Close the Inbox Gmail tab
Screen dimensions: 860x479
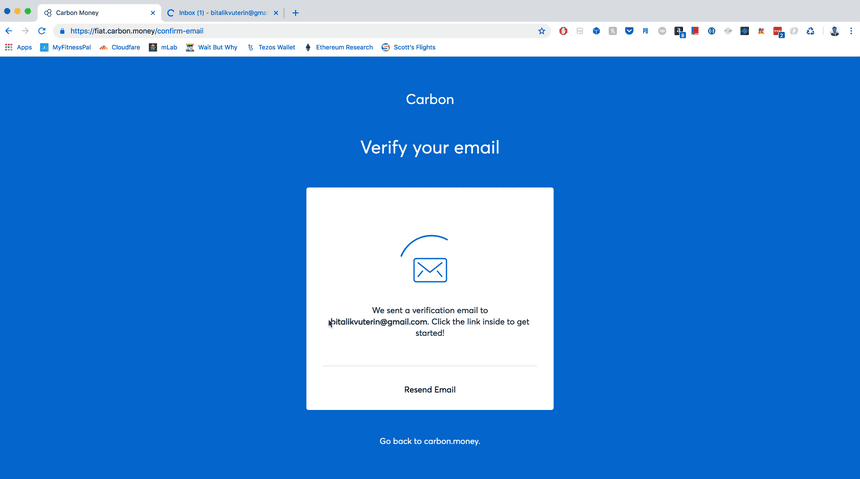coord(276,13)
